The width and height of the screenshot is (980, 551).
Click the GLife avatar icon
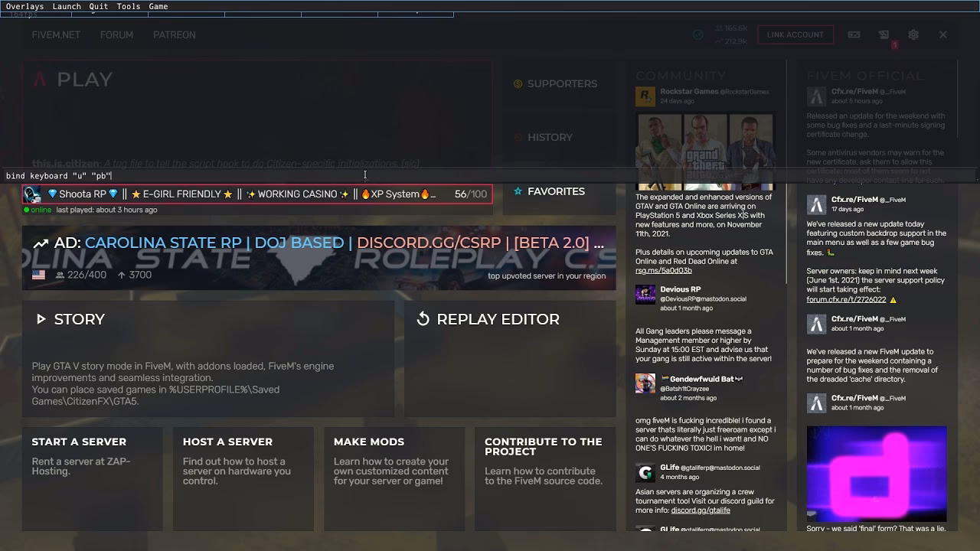[x=645, y=471]
